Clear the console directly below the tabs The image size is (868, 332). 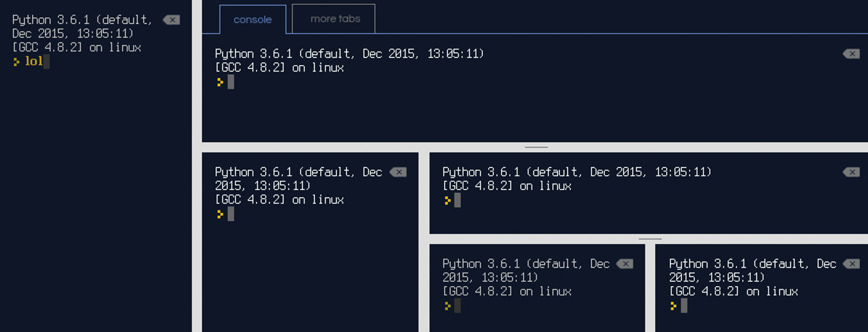pyautogui.click(x=851, y=54)
